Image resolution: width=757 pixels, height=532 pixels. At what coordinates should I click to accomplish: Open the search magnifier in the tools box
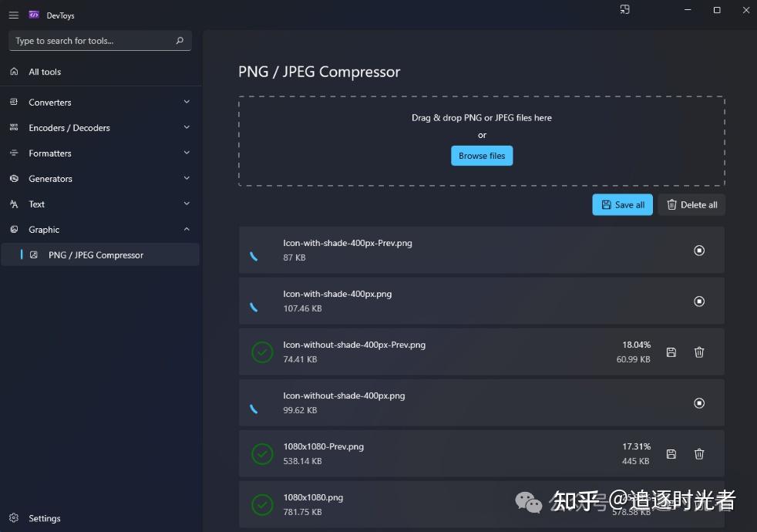click(x=179, y=40)
